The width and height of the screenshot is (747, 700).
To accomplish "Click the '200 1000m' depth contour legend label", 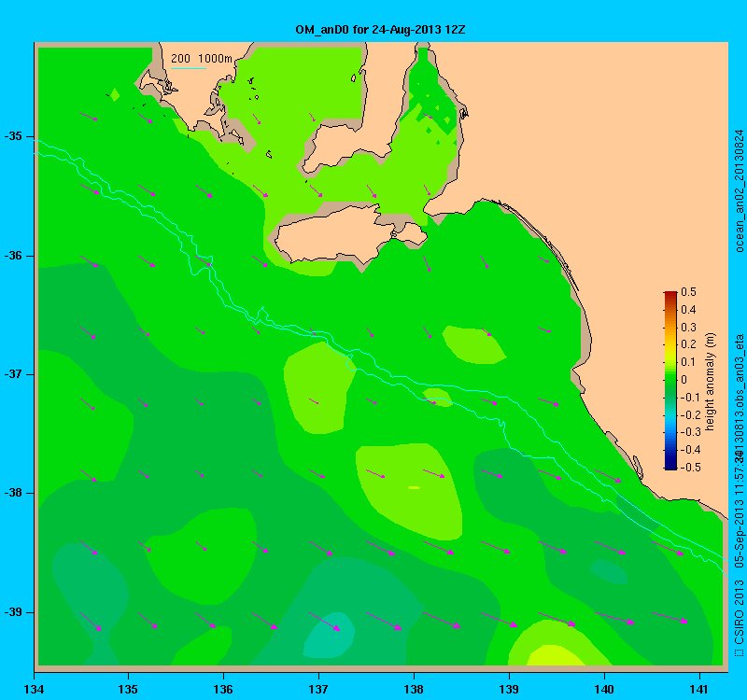I will (x=202, y=59).
